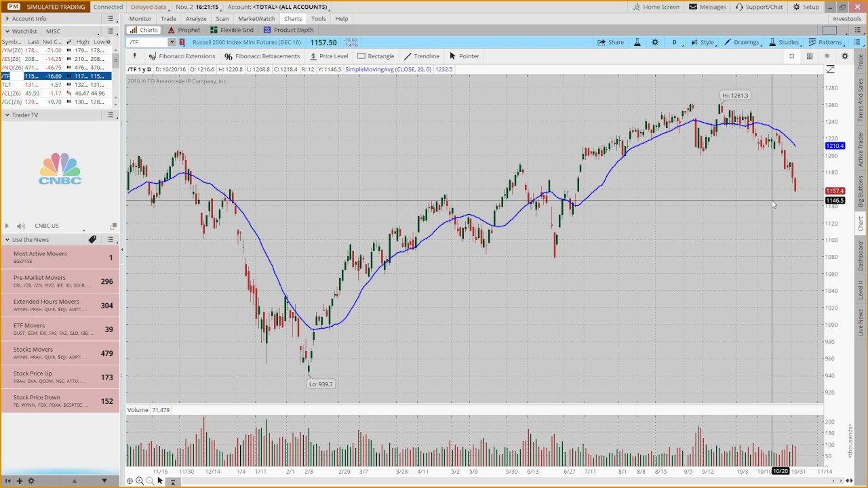This screenshot has height=488, width=868.
Task: Mute the CNBC US speaker icon
Action: (x=21, y=226)
